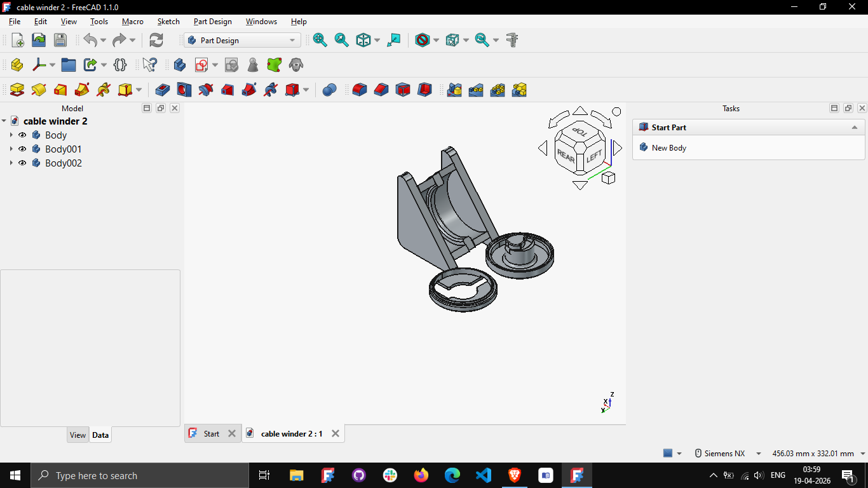The width and height of the screenshot is (868, 488).
Task: Expand the Body tree item
Action: click(x=11, y=135)
